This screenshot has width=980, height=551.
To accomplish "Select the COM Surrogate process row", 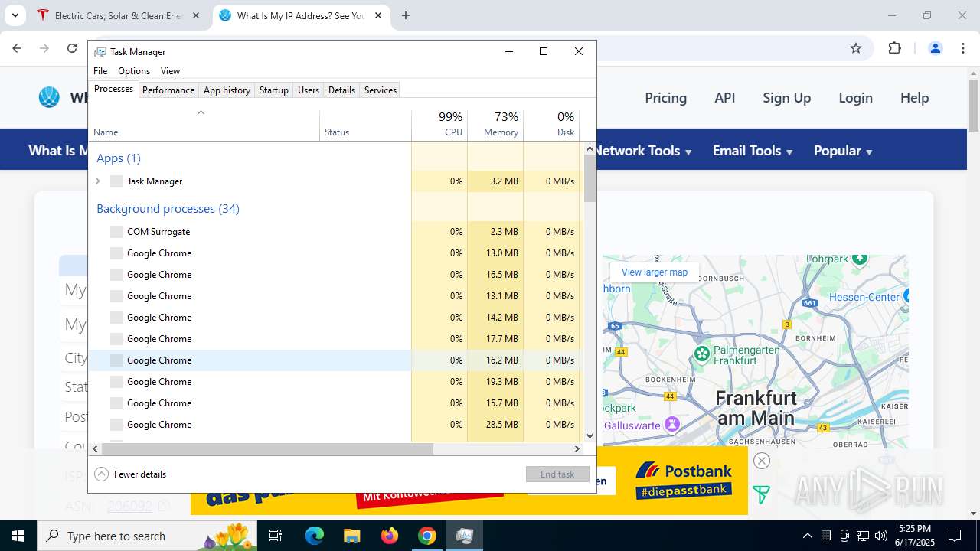I will click(x=334, y=232).
